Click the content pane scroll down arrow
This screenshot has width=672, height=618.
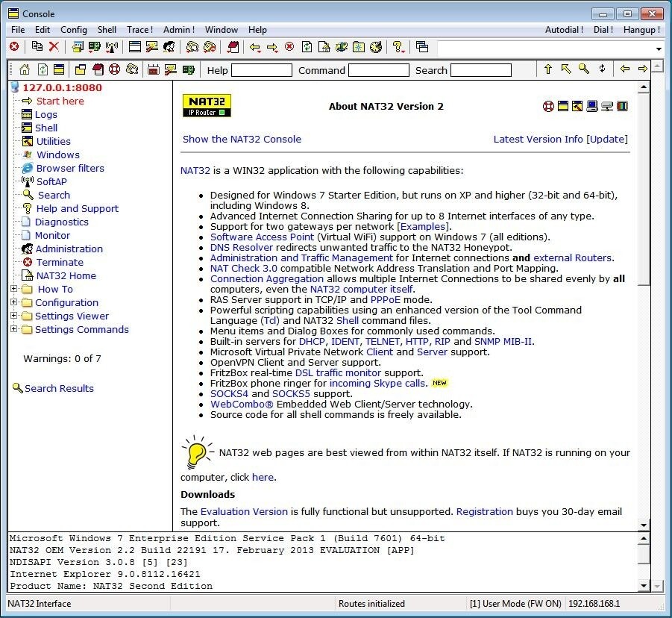point(644,525)
